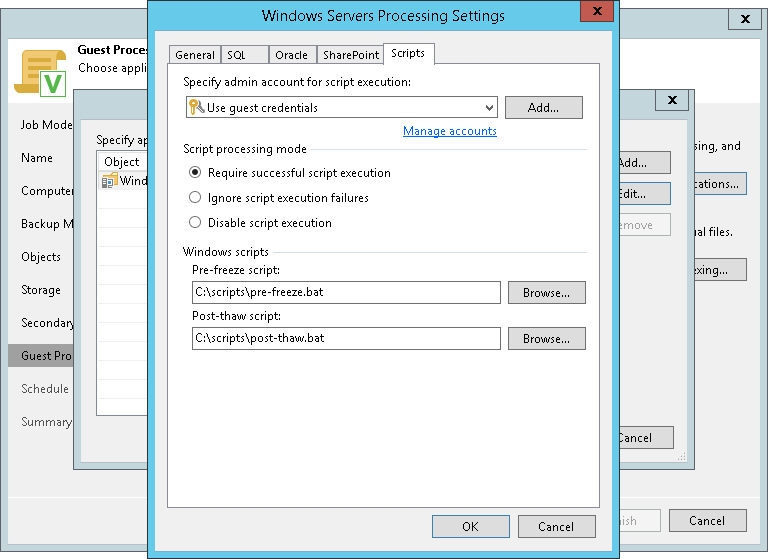Image resolution: width=768 pixels, height=559 pixels.
Task: Expand the admin account credentials dropdown
Action: click(x=489, y=108)
